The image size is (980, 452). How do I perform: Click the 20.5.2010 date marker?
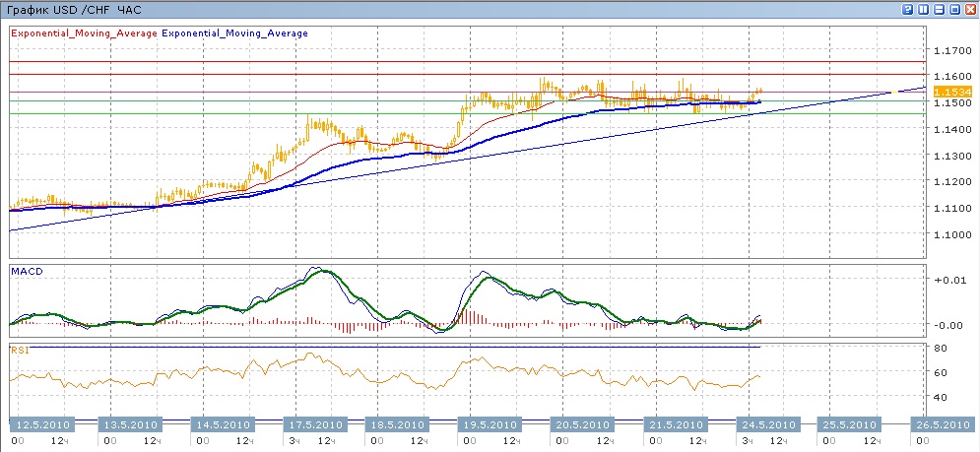[582, 424]
